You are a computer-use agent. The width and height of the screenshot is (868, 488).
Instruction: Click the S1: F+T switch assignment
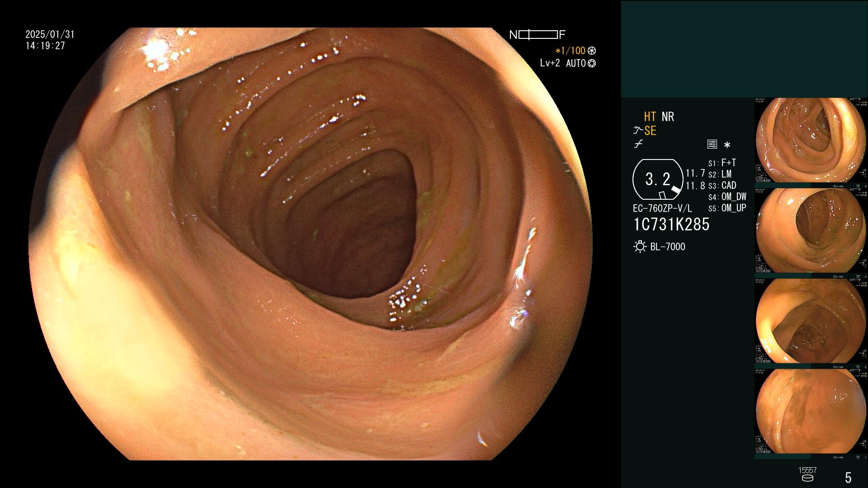click(x=722, y=163)
